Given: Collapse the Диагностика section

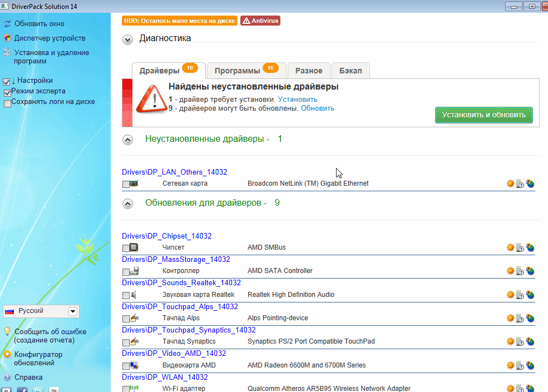Looking at the screenshot, I should 127,40.
